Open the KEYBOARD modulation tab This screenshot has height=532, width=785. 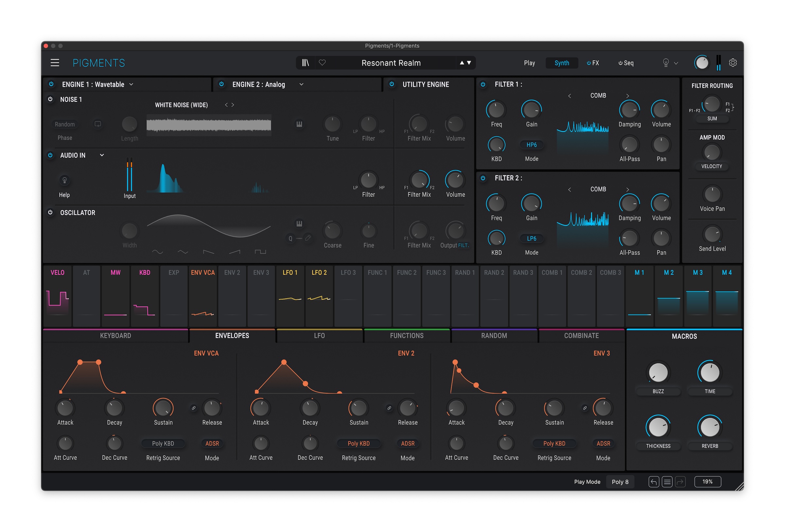pos(115,336)
